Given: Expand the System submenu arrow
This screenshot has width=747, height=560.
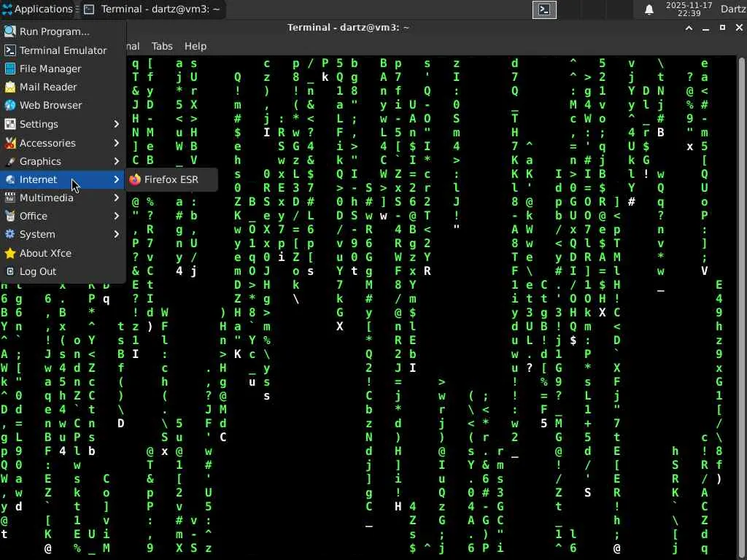Looking at the screenshot, I should click(x=116, y=234).
